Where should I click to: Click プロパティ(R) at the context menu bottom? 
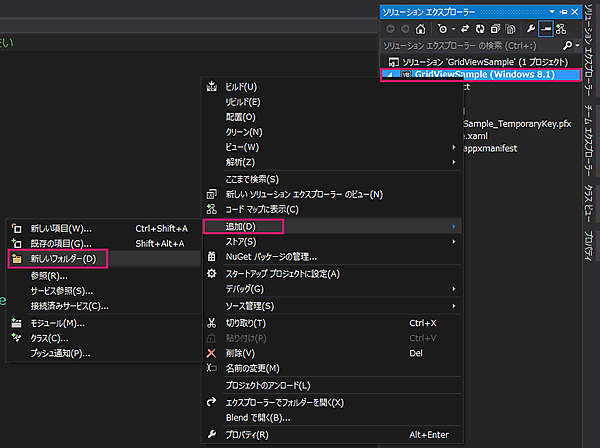point(248,434)
